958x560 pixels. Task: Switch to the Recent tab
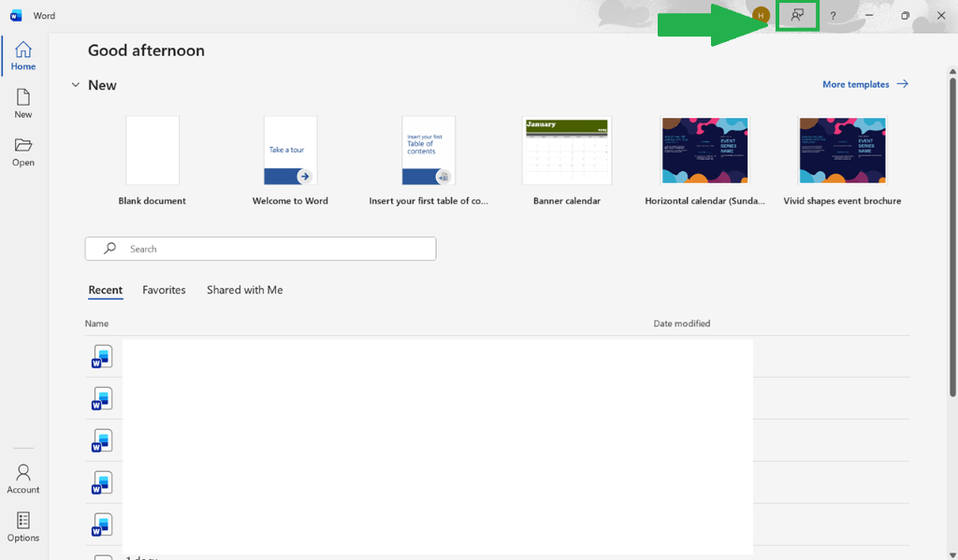click(x=105, y=290)
